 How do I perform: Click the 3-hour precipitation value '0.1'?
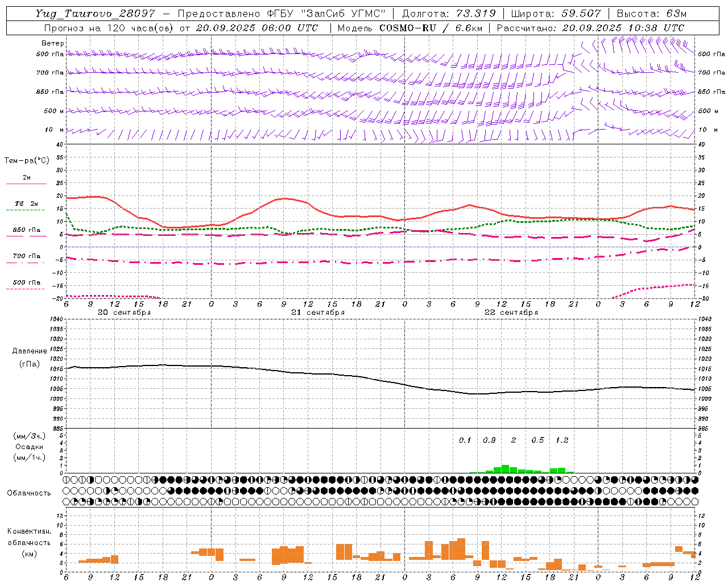465,440
